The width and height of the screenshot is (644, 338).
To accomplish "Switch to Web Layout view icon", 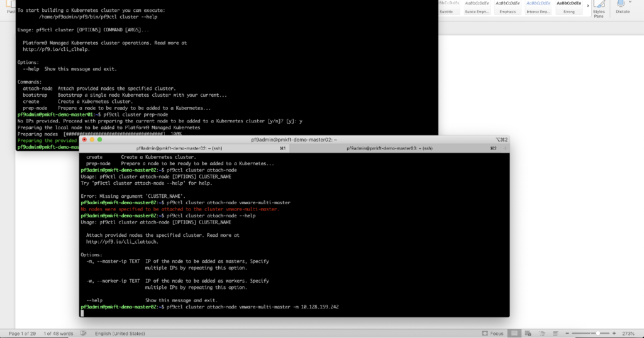I will [x=529, y=333].
